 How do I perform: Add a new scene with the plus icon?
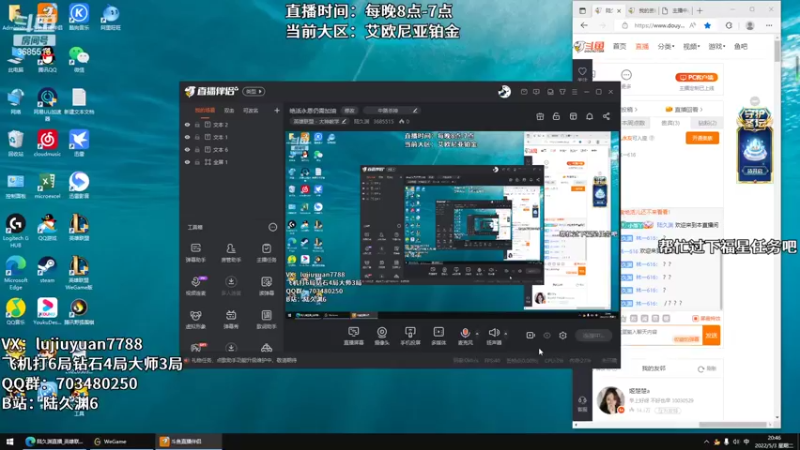point(277,110)
